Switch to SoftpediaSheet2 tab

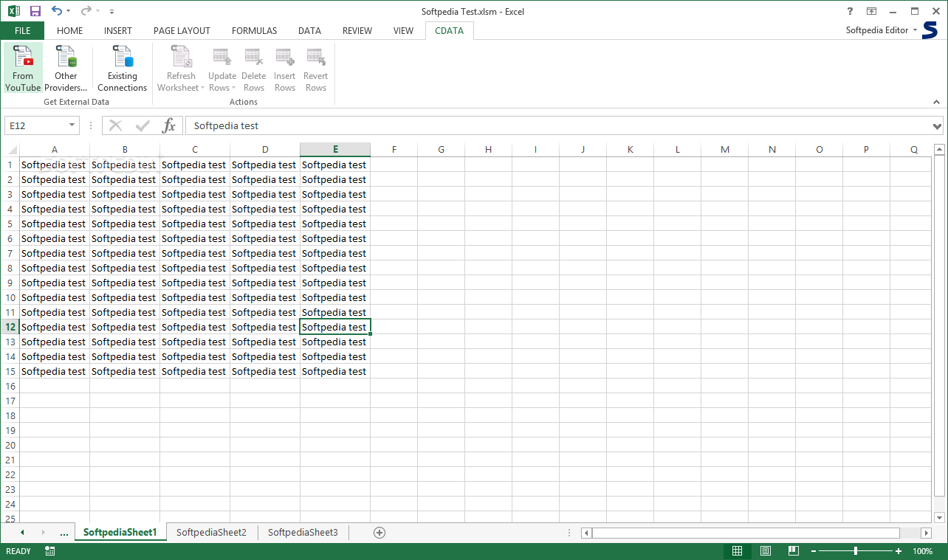212,532
